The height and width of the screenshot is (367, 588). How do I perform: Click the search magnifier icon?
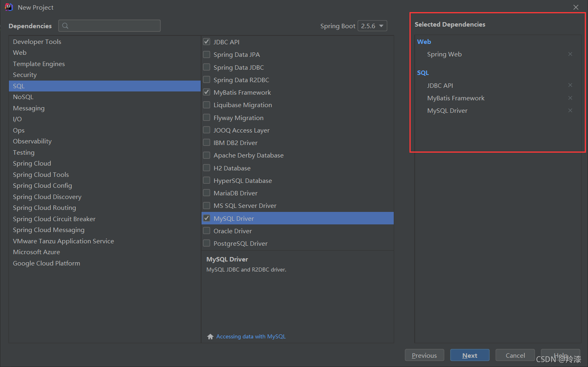65,26
